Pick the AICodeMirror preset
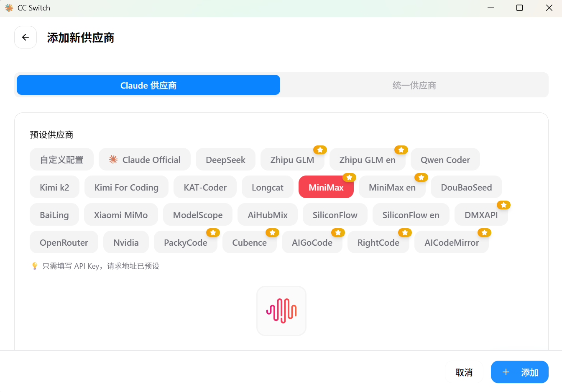Viewport: 562px width, 392px height. [452, 242]
